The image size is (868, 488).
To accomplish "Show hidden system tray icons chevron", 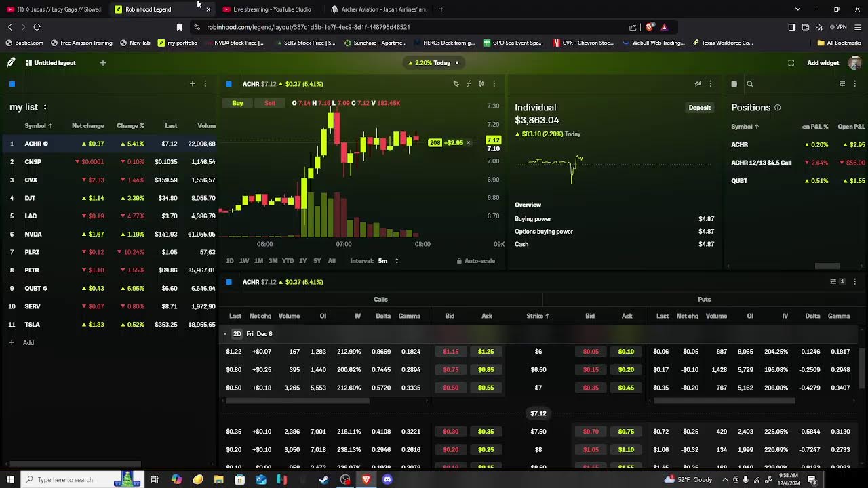I will [725, 480].
